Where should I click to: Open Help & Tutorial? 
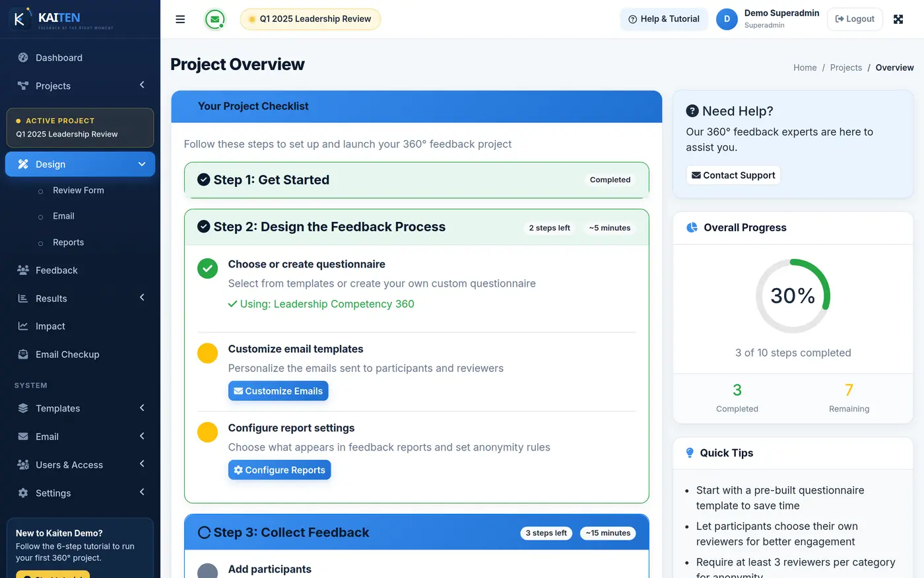[x=664, y=19]
